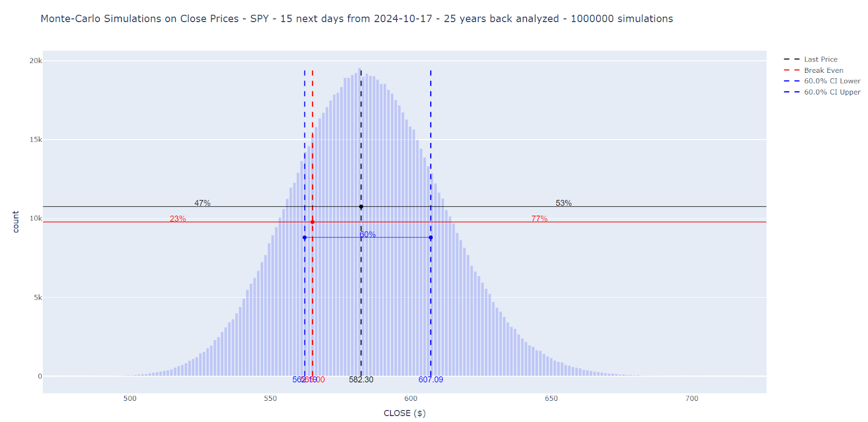Click the count y-axis title

pos(16,222)
